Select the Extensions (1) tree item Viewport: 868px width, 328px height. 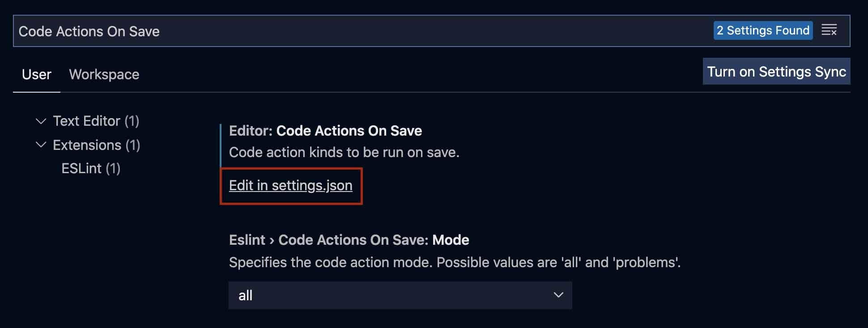click(x=96, y=145)
